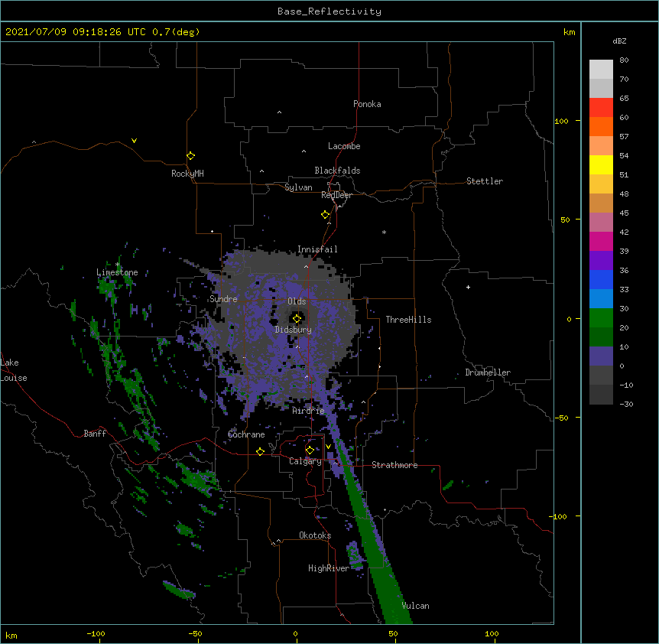Select the HighRiver town label
This screenshot has height=644, width=659.
tap(329, 568)
